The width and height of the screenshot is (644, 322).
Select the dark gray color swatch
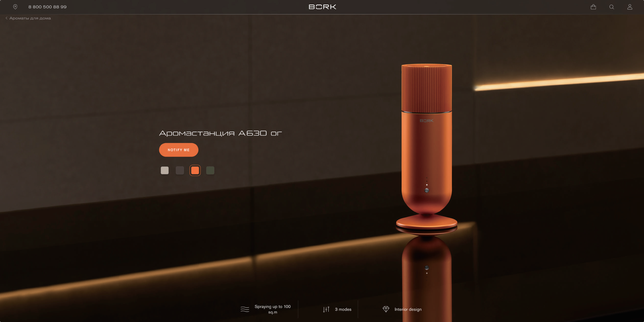180,170
